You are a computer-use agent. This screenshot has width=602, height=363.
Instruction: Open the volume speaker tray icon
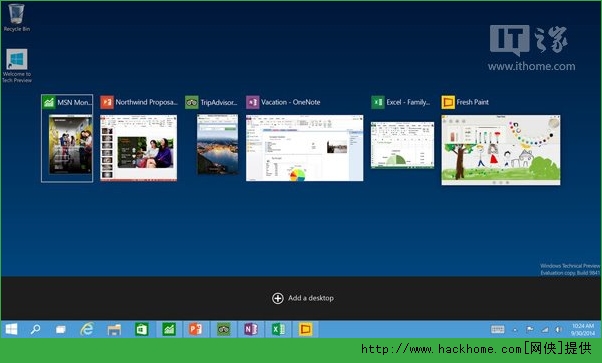tap(559, 330)
